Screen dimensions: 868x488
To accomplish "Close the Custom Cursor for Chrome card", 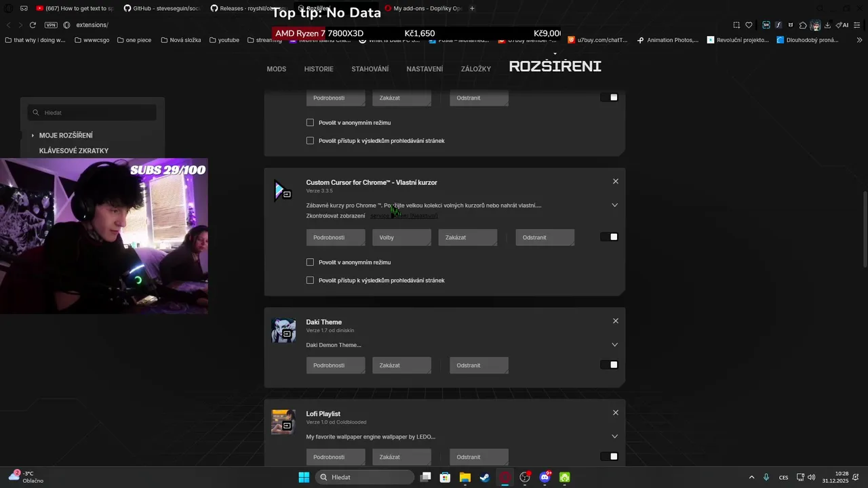I will pos(616,181).
